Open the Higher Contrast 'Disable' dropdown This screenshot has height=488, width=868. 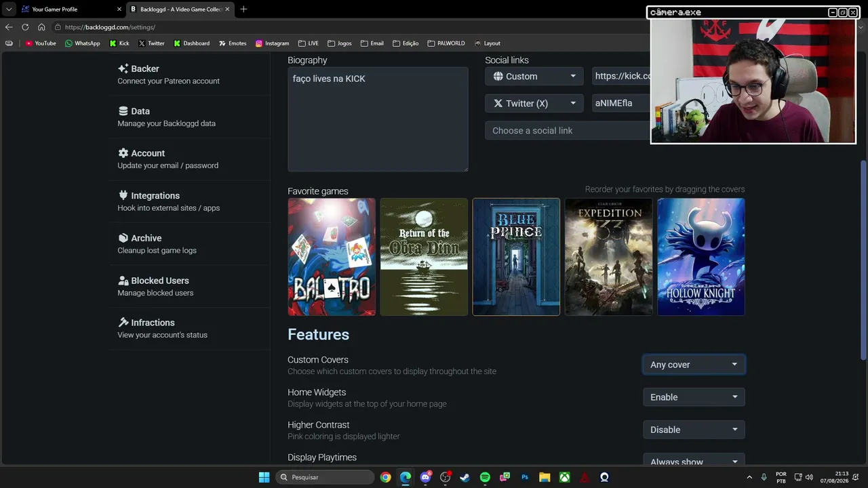point(694,430)
